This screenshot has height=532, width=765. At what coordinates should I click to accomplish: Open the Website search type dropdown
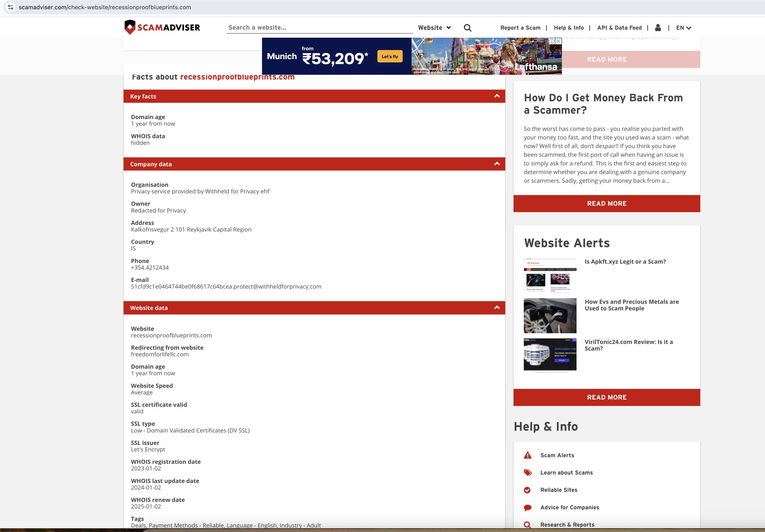point(434,28)
